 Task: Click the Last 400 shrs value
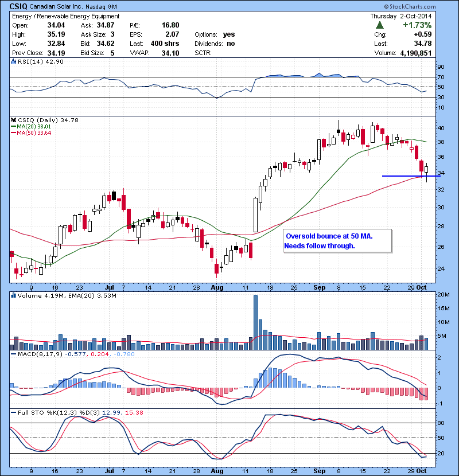[x=165, y=44]
